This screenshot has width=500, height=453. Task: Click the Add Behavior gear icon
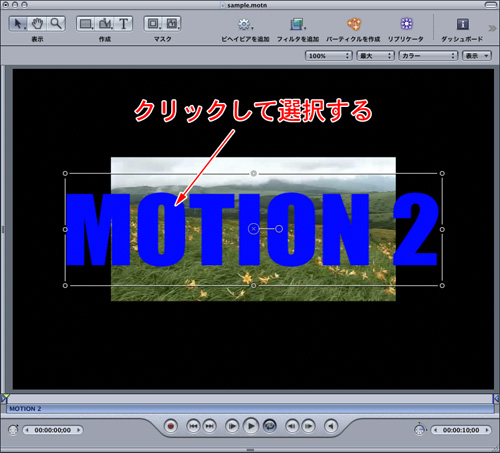coord(244,24)
